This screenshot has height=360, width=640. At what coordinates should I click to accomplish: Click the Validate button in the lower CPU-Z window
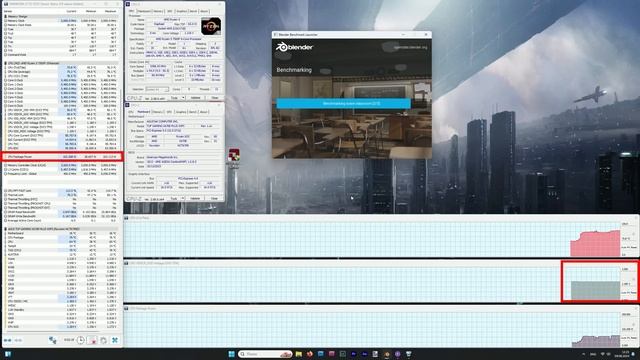196,198
